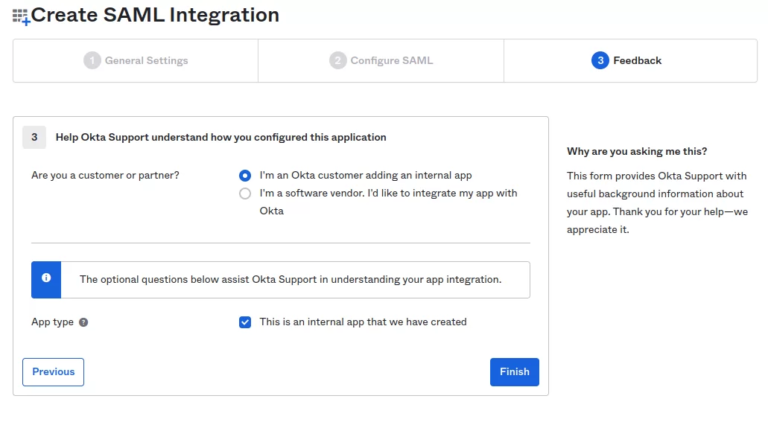Viewport: 768px width, 425px height.
Task: Go back with the Previous button
Action: point(53,372)
